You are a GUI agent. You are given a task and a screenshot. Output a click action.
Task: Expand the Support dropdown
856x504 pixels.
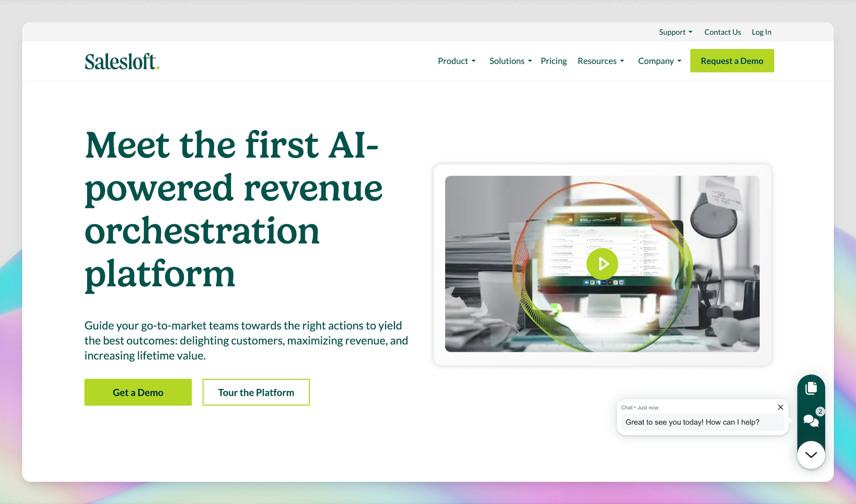pos(676,32)
